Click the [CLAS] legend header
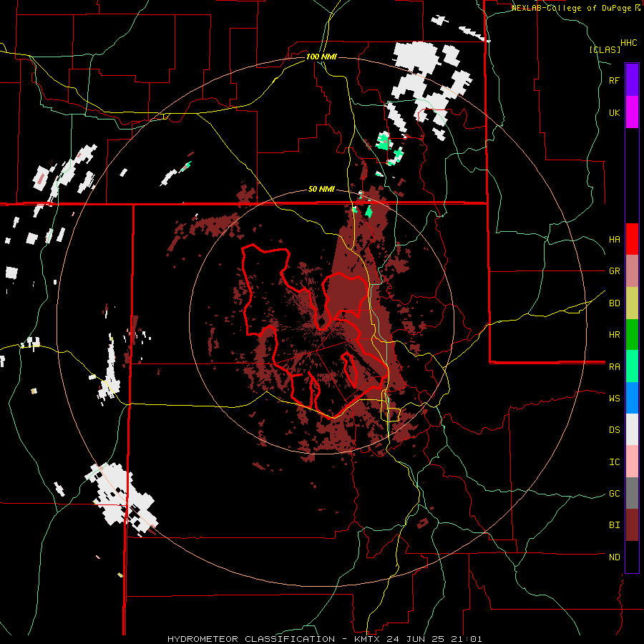The image size is (644, 644). tap(605, 49)
